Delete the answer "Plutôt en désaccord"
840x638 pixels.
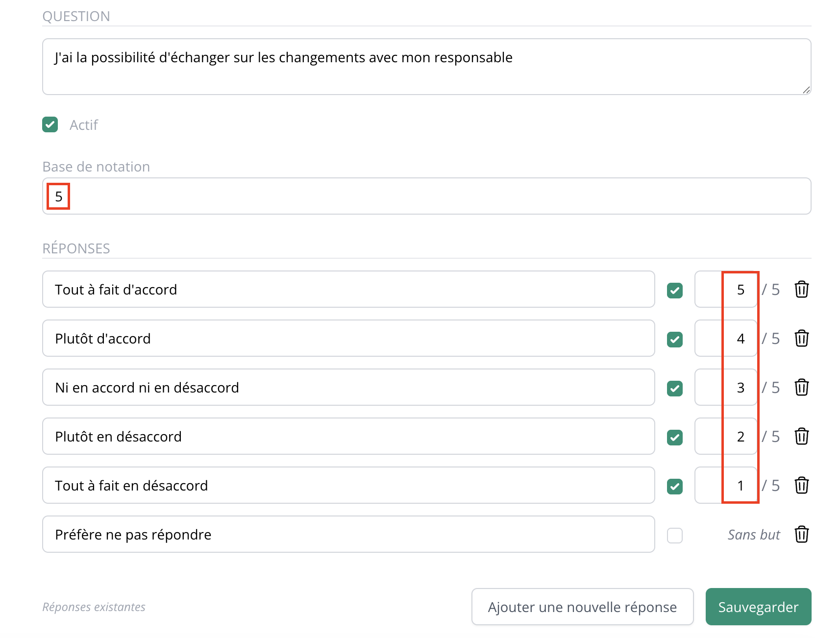tap(802, 436)
